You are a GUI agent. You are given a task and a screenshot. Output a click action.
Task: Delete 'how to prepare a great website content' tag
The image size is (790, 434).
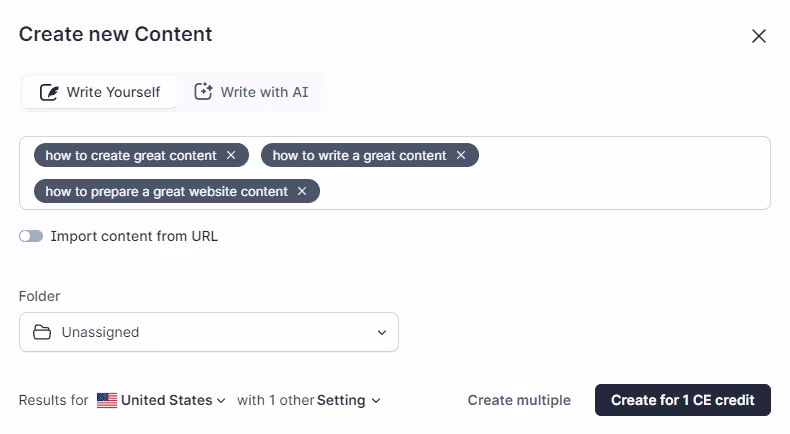point(302,191)
